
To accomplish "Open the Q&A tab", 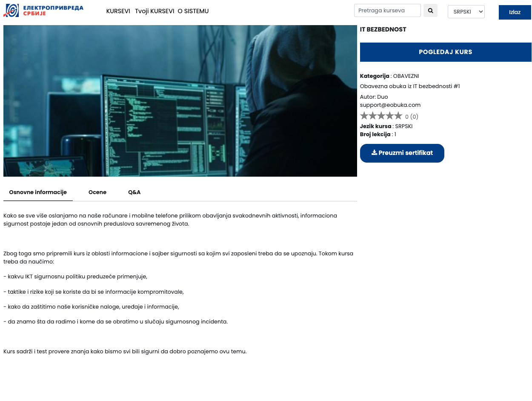I will tap(134, 192).
